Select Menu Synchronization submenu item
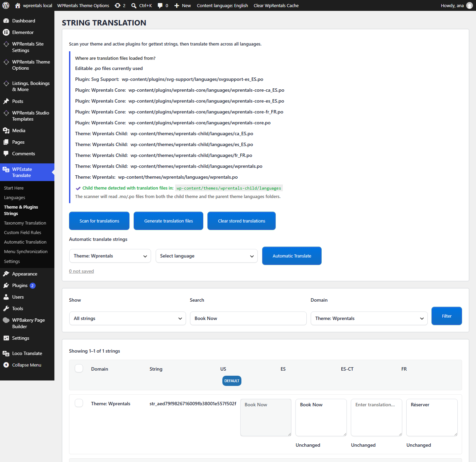Image resolution: width=476 pixels, height=462 pixels. pyautogui.click(x=26, y=251)
